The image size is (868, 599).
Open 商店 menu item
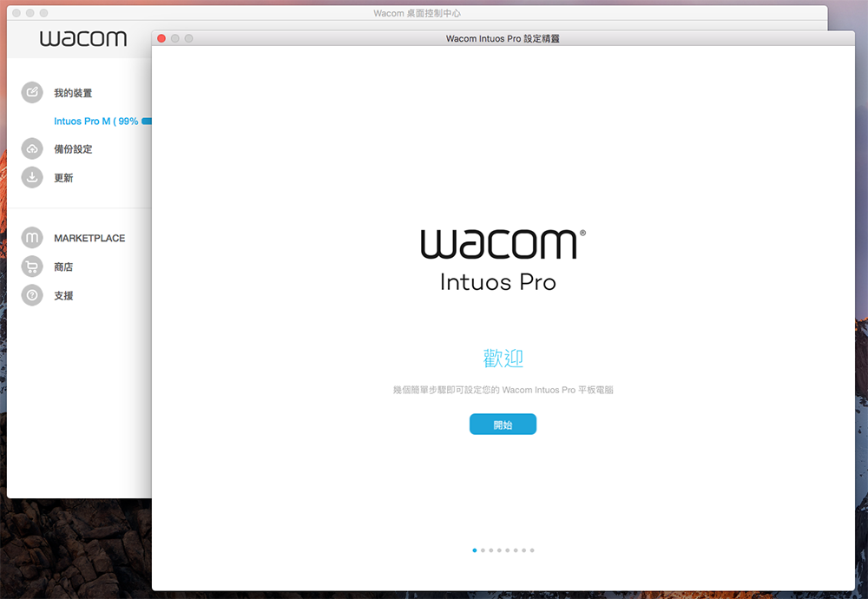(x=63, y=267)
